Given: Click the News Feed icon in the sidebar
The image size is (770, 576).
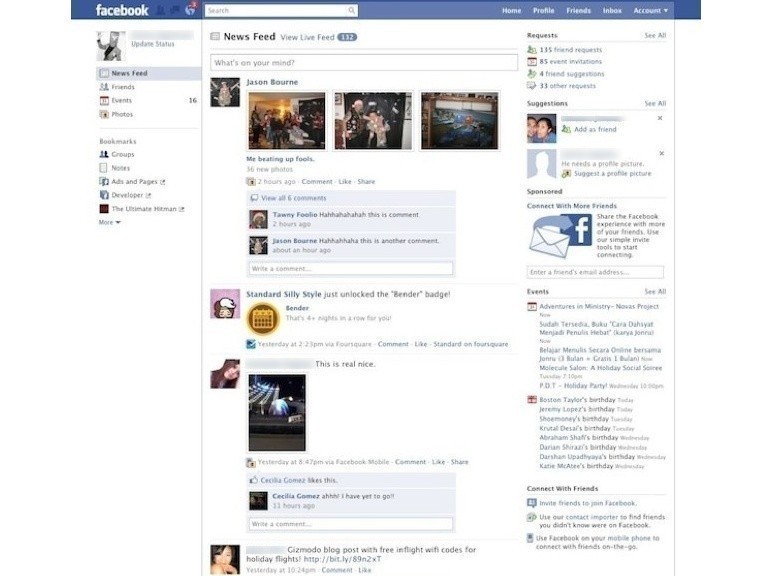Looking at the screenshot, I should [x=104, y=73].
